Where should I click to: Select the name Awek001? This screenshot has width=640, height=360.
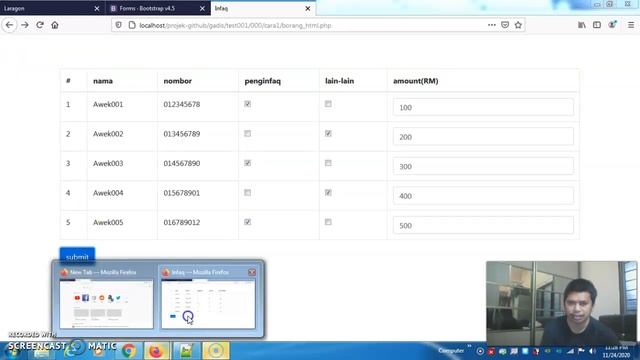click(108, 104)
